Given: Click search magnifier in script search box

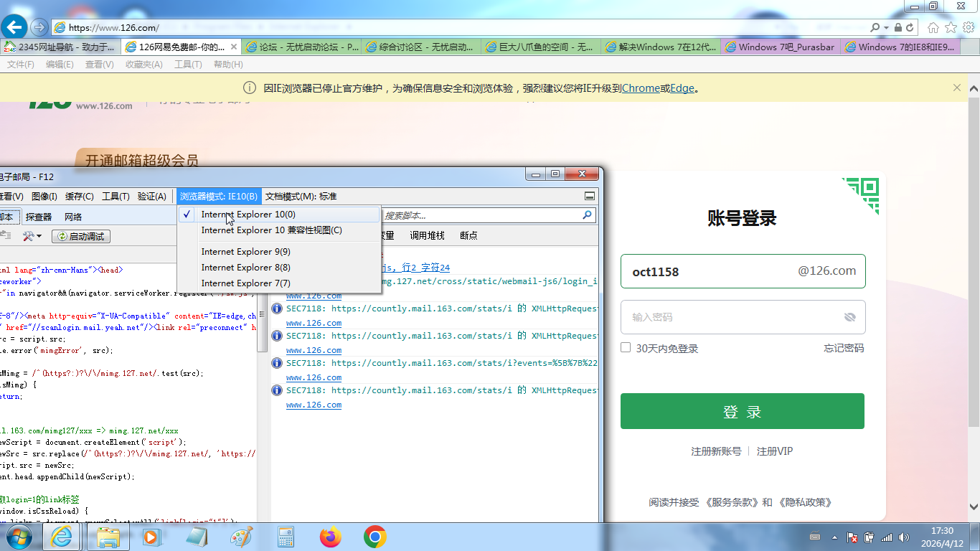Looking at the screenshot, I should click(587, 215).
